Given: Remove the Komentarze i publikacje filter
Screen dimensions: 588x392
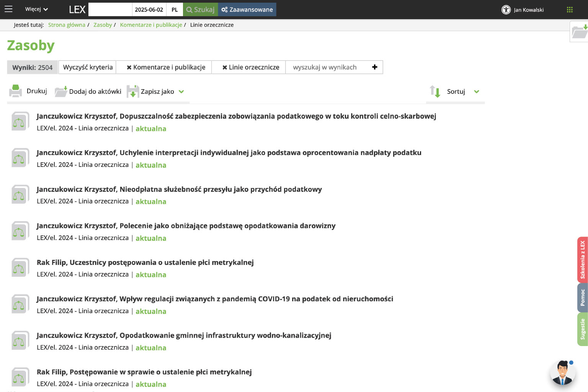Looking at the screenshot, I should [129, 67].
